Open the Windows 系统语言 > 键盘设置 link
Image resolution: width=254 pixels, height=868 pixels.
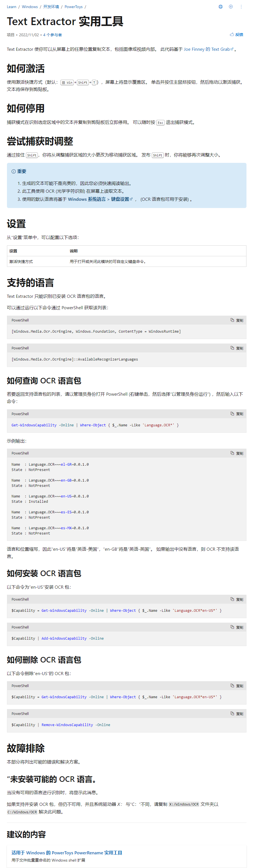[x=100, y=199]
